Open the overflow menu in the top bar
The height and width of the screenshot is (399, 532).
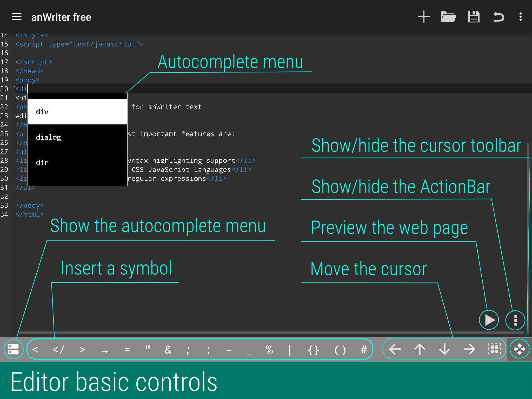click(x=520, y=17)
